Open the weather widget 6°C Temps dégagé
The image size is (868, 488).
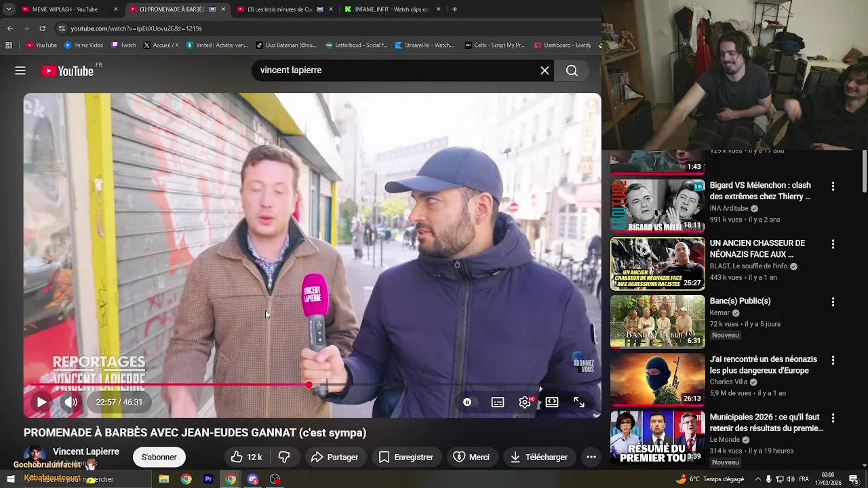(710, 479)
